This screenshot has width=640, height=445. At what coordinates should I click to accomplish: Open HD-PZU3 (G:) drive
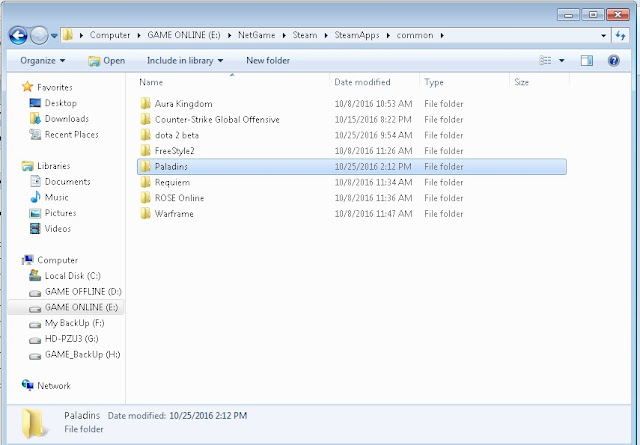[64, 339]
